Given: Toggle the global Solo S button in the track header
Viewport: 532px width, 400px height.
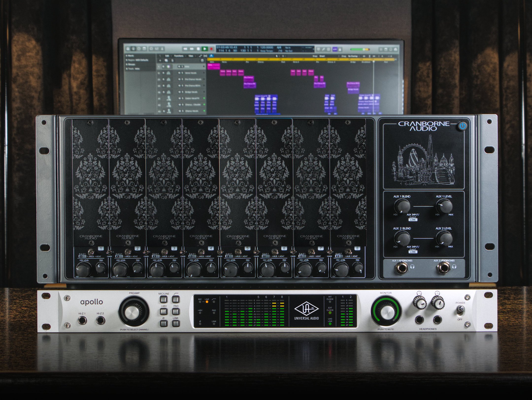Looking at the screenshot, I should coord(172,60).
